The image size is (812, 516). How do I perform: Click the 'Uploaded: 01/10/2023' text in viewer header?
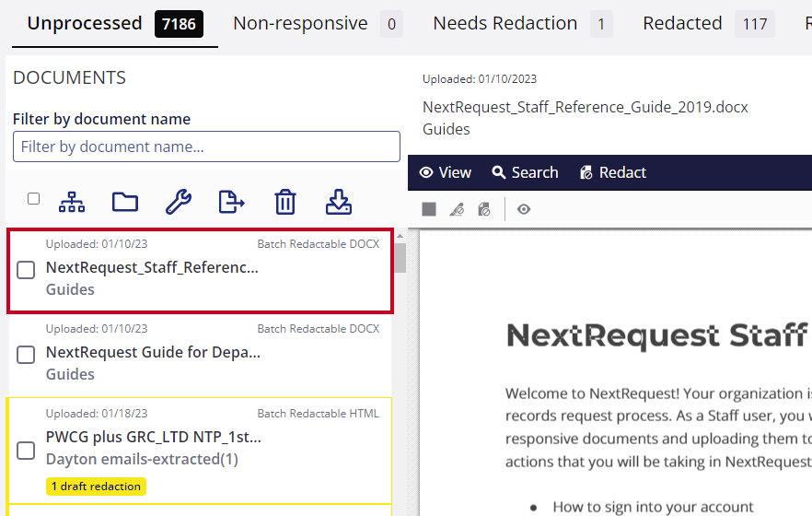pos(480,78)
